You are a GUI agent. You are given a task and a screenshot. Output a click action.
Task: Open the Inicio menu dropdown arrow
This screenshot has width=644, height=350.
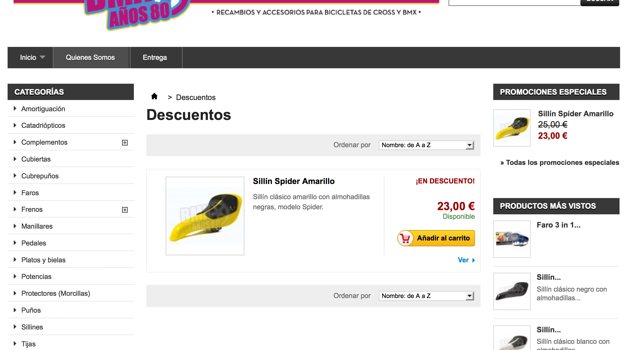42,57
